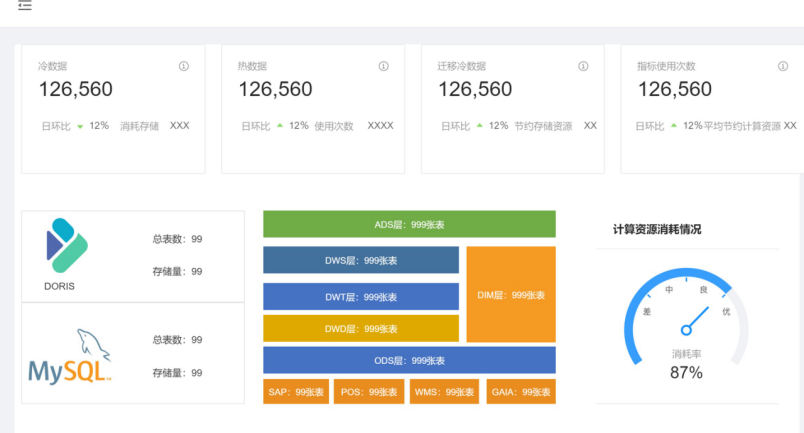Click the up trend arrow in 指标使用次数 card

point(674,125)
